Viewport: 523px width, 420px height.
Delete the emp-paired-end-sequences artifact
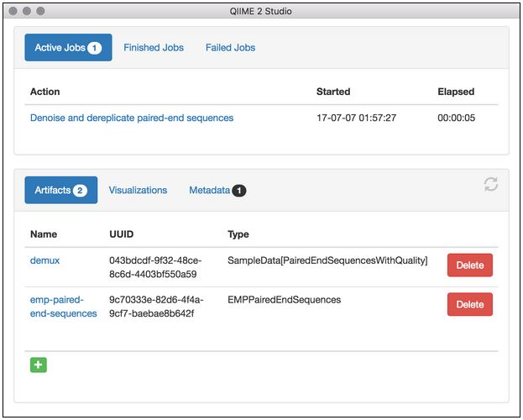coord(469,305)
